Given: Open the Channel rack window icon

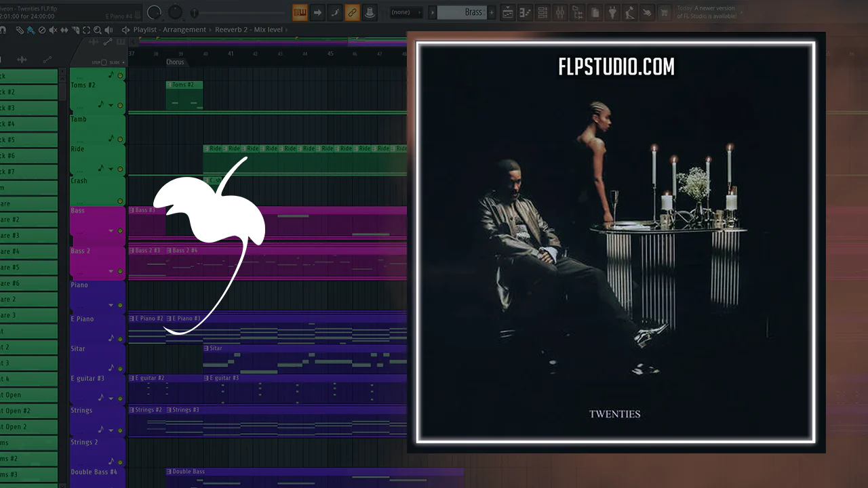Looking at the screenshot, I should coord(542,12).
